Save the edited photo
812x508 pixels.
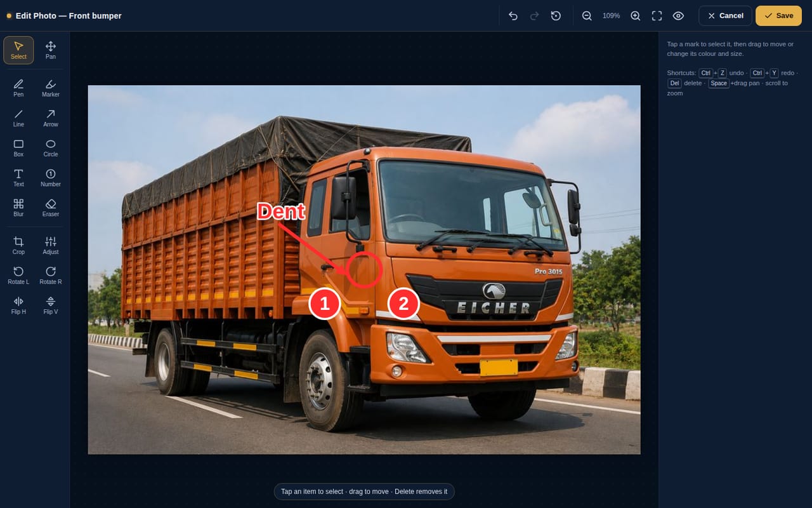click(778, 16)
